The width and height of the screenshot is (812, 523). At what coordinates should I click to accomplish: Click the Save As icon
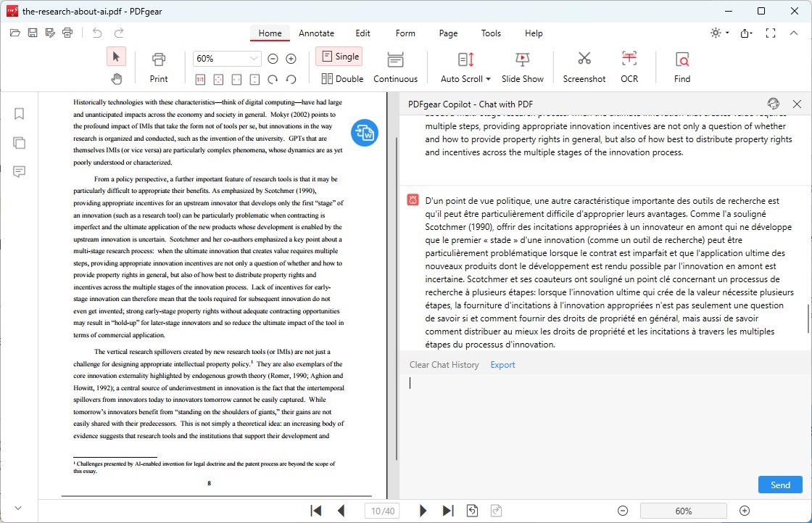coord(50,33)
